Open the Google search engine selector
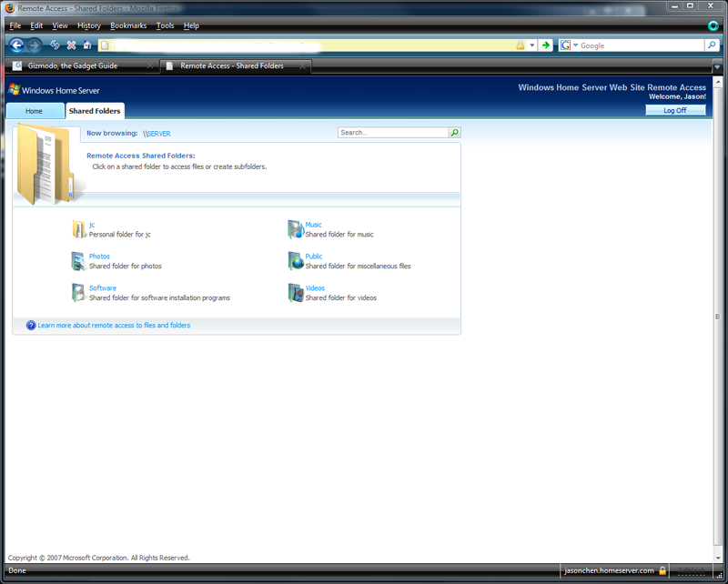728x584 pixels. (x=570, y=45)
